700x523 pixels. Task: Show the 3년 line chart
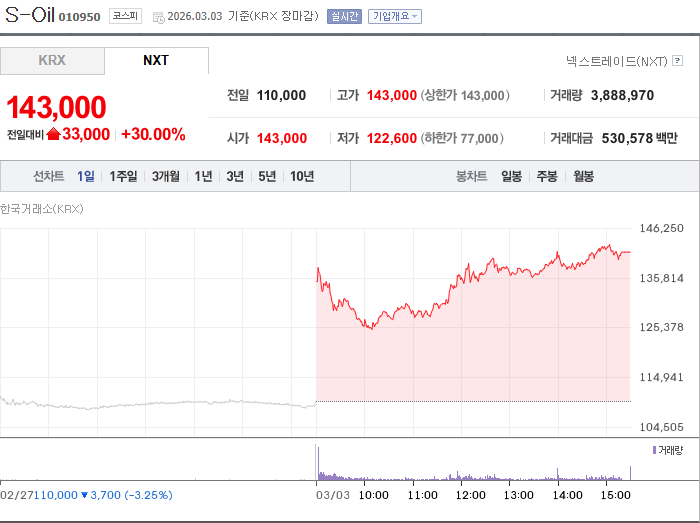[x=235, y=176]
